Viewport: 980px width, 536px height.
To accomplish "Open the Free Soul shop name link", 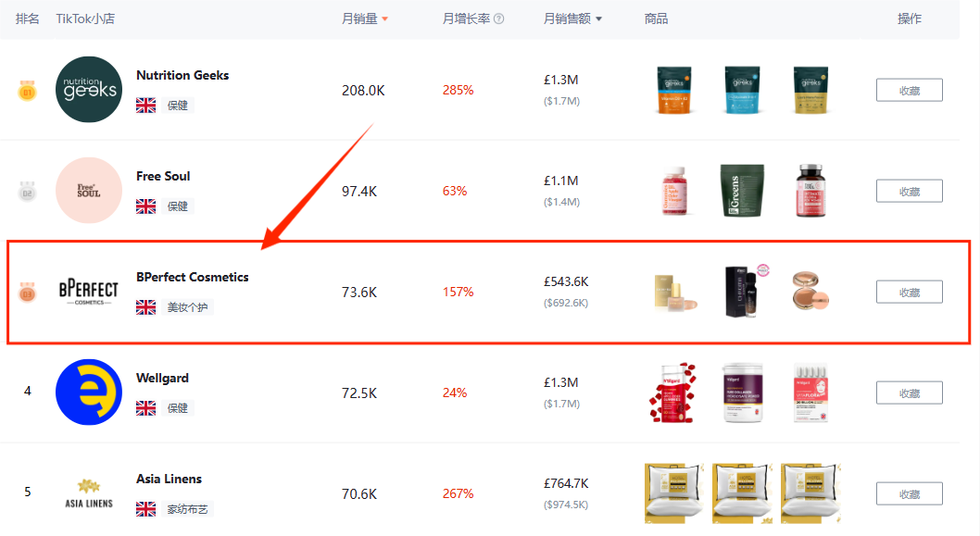I will (x=163, y=176).
